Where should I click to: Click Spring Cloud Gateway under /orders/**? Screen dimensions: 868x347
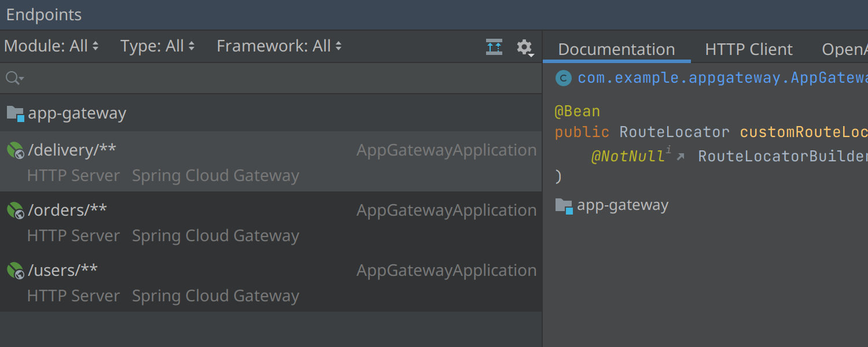[x=215, y=235]
